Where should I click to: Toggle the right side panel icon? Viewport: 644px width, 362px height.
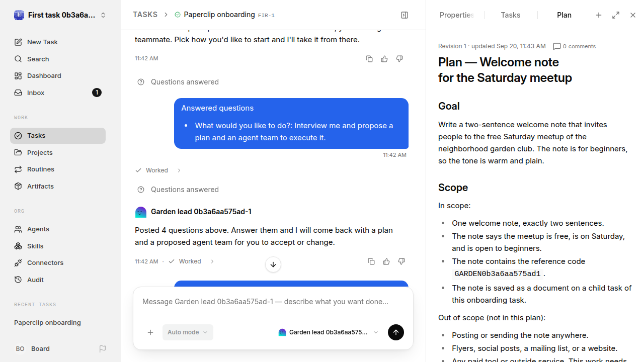405,15
